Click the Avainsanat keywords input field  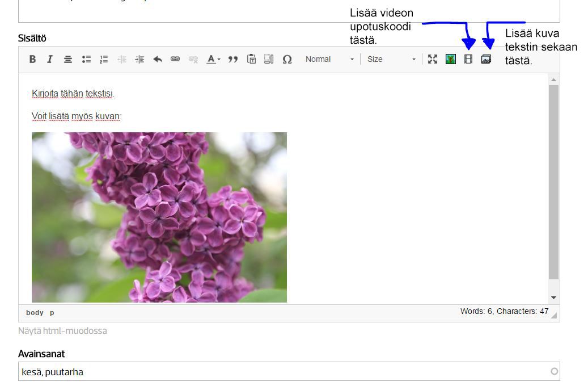pyautogui.click(x=284, y=372)
